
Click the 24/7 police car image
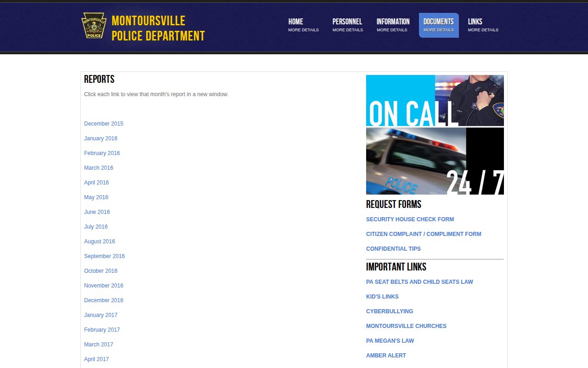435,161
